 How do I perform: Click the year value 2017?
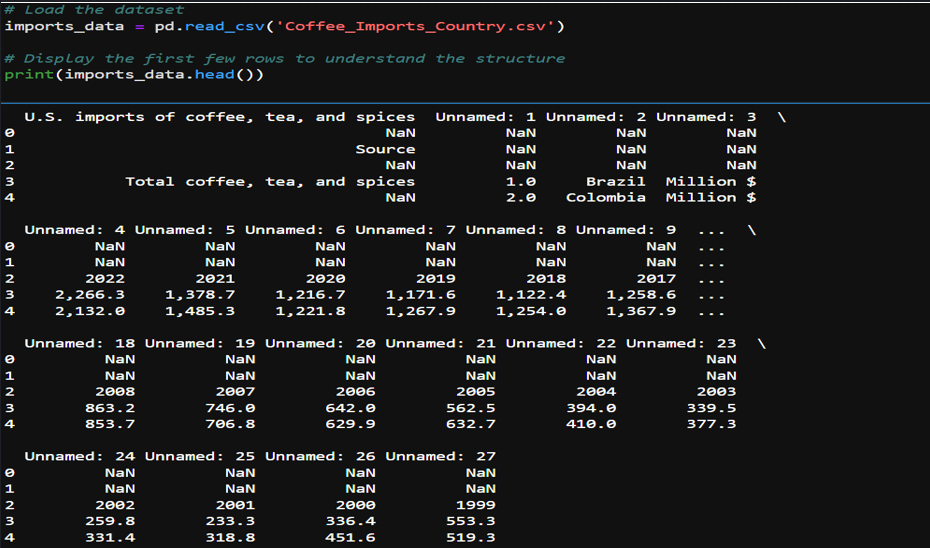(656, 279)
